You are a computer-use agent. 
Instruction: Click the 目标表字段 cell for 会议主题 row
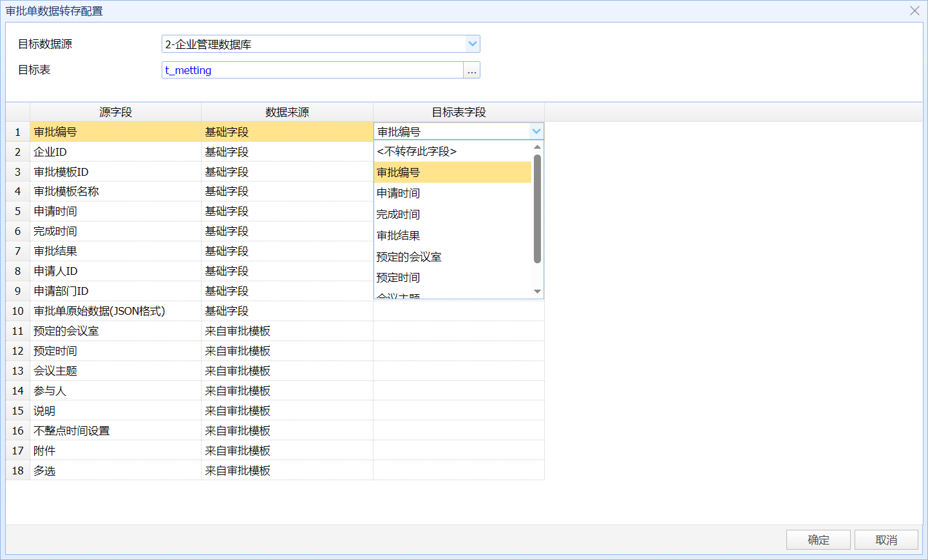click(459, 371)
